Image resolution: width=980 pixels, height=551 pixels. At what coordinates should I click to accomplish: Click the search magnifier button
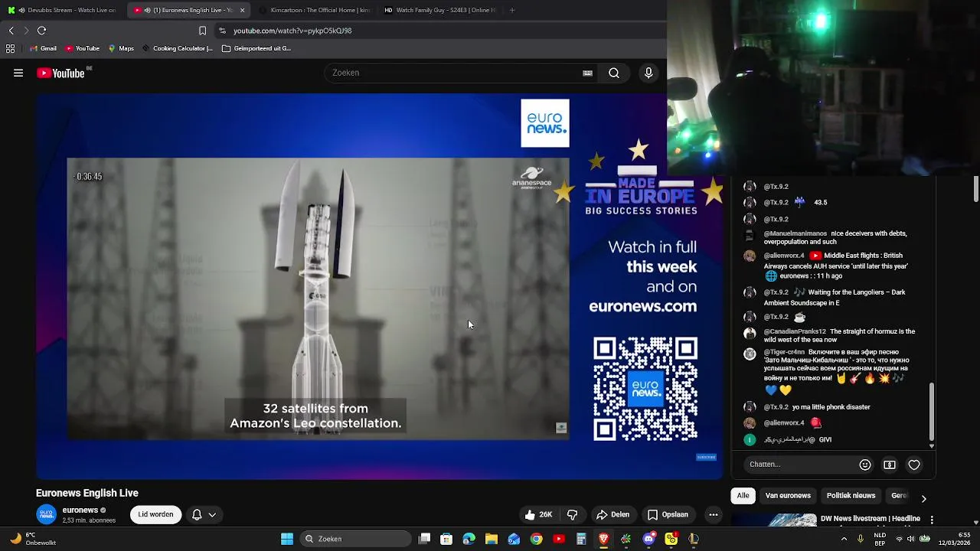click(x=614, y=73)
